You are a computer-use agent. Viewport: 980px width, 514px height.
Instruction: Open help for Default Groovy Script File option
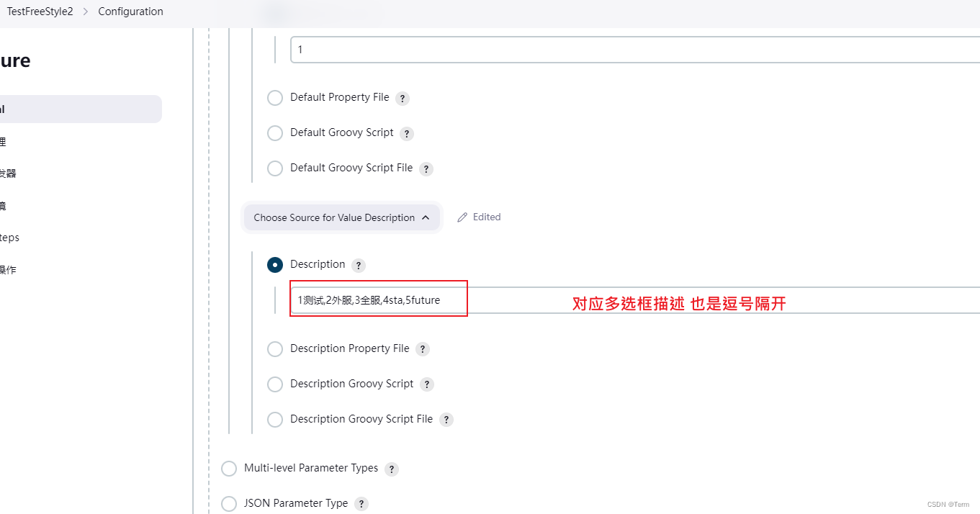(426, 168)
